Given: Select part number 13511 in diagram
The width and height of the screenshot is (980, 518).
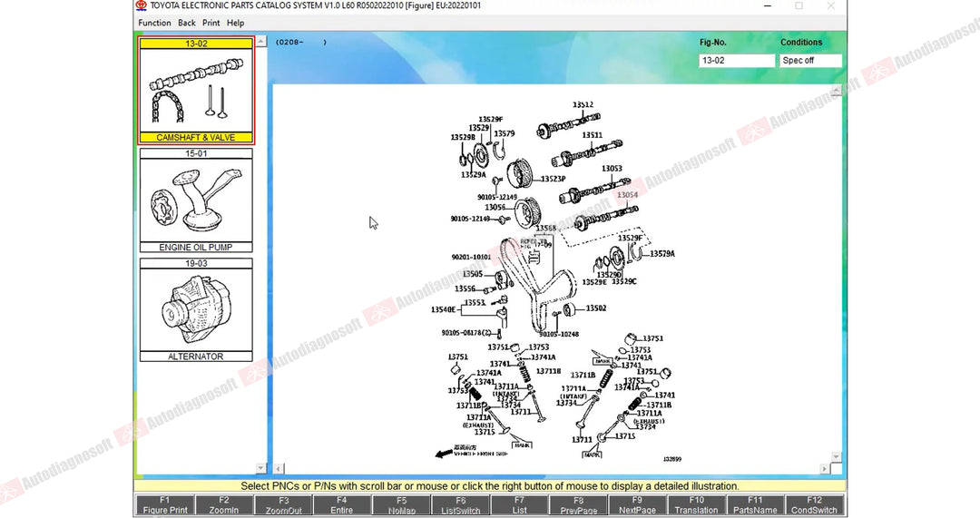Looking at the screenshot, I should (592, 134).
